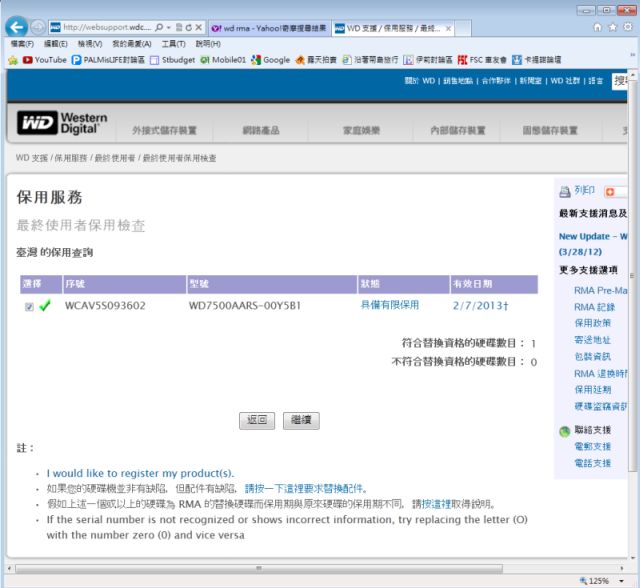Open the 125% zoom level dropdown arrow
Image resolution: width=640 pixels, height=588 pixels.
[x=621, y=581]
